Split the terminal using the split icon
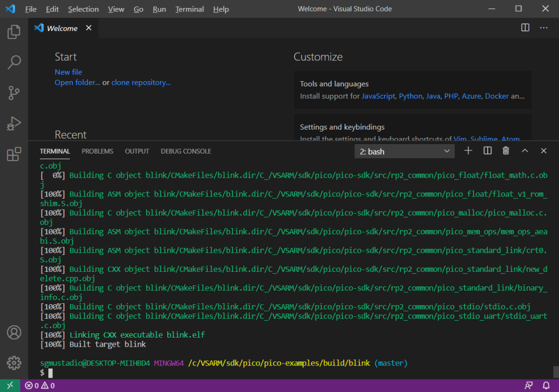Viewport: 559px width, 392px height. (487, 150)
